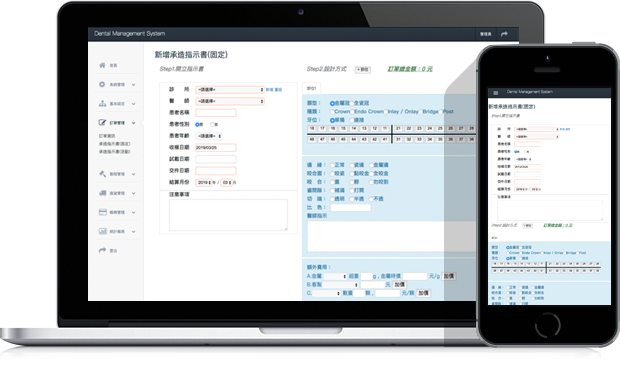Screen dimensions: 620x365
Task: Click the share arrow in top header
Action: pos(504,34)
